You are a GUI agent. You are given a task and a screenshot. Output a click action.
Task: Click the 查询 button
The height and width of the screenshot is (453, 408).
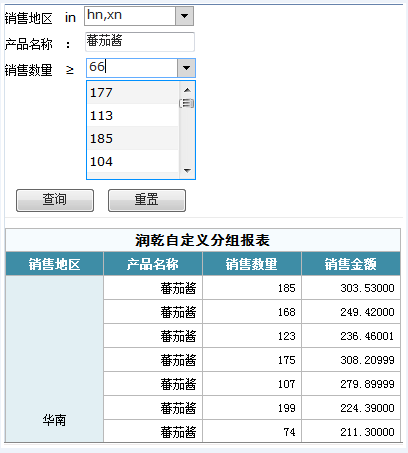(x=55, y=200)
